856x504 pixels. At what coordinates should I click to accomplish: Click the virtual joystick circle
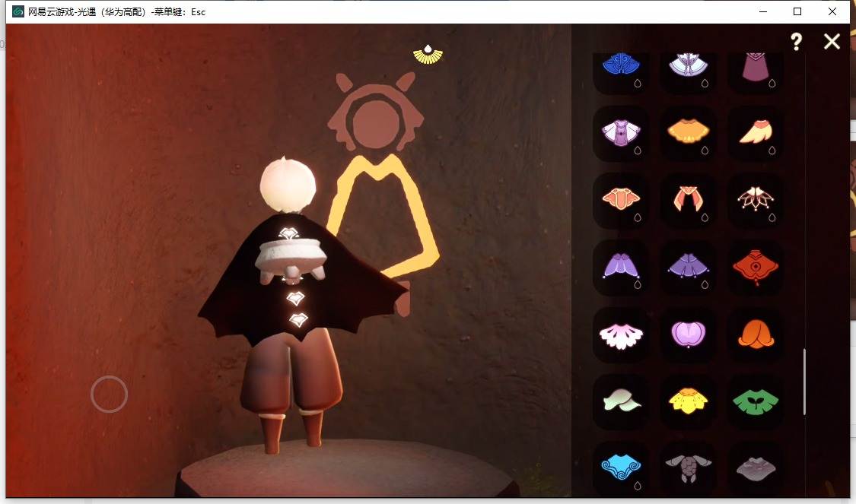tap(109, 394)
